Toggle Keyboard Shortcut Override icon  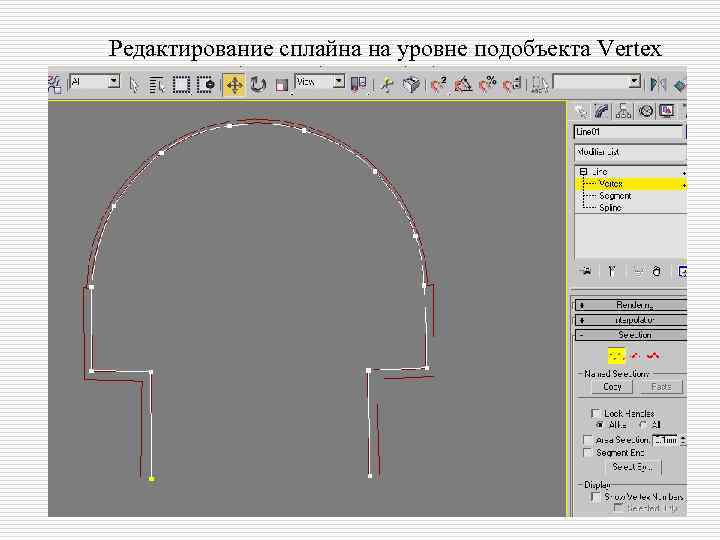click(411, 85)
